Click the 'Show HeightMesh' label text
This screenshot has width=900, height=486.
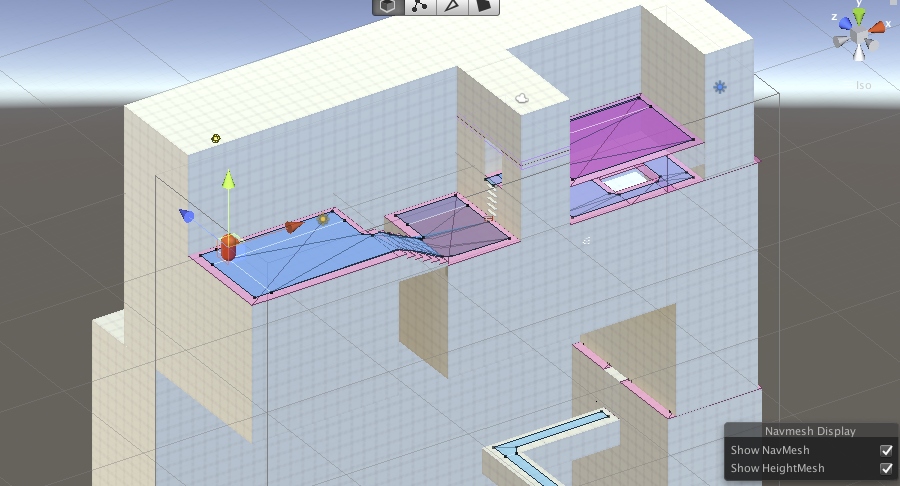(x=777, y=468)
